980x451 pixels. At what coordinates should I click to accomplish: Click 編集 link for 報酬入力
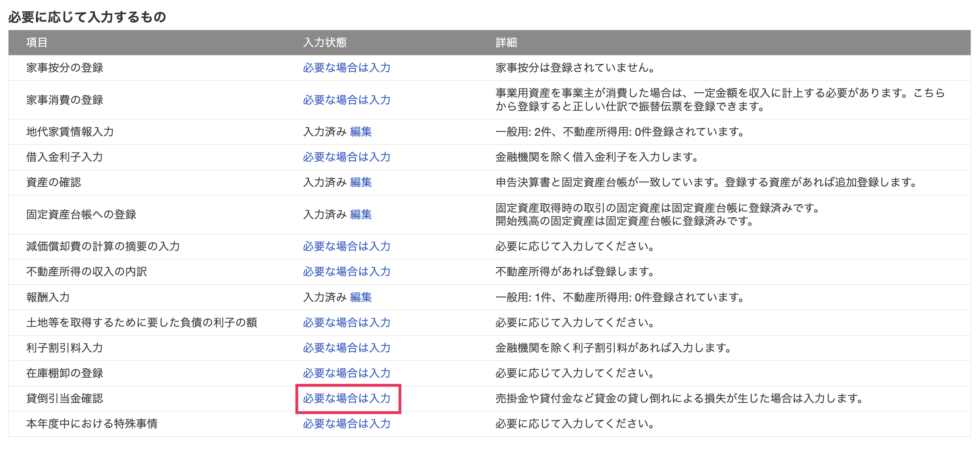point(361,297)
